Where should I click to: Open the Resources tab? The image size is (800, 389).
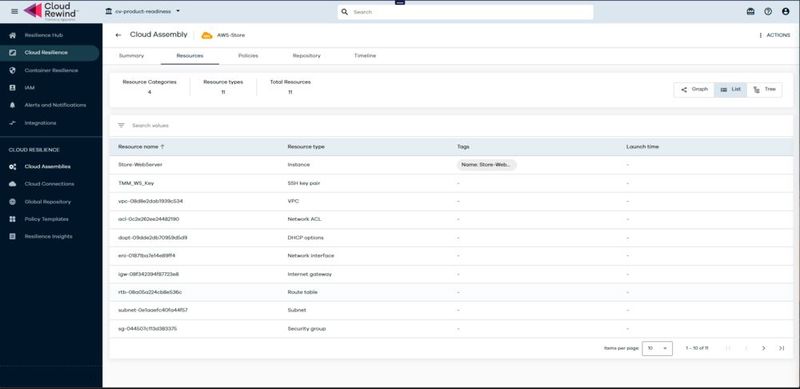coord(190,56)
